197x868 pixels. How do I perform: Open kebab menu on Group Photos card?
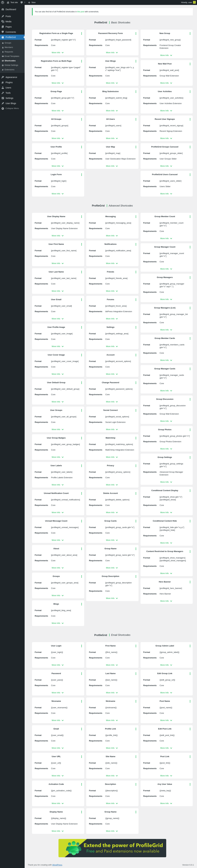pos(190,430)
